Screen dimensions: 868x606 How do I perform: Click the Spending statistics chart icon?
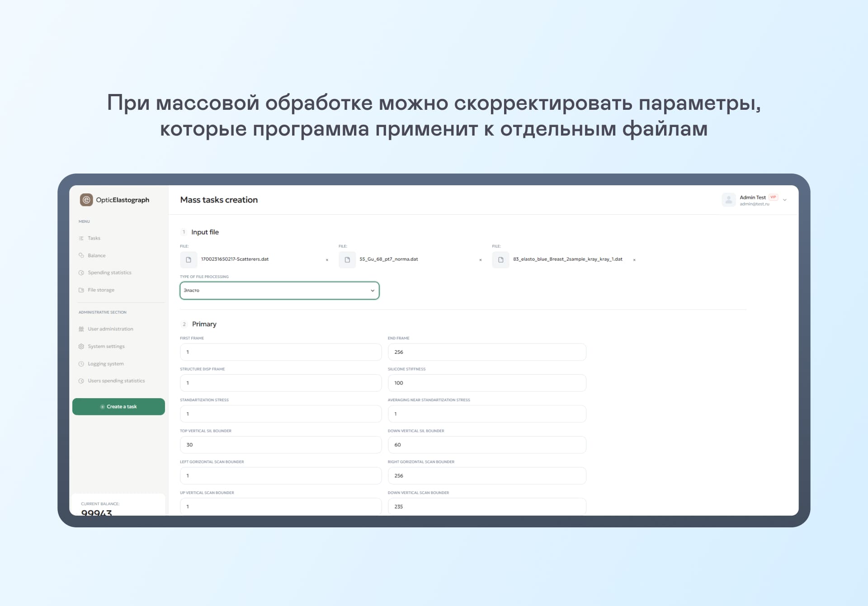click(x=81, y=272)
